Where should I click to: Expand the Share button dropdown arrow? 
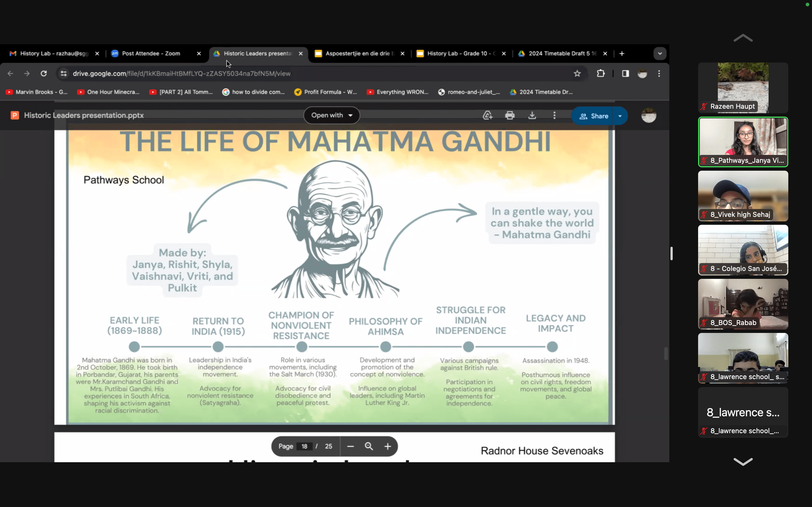[620, 116]
